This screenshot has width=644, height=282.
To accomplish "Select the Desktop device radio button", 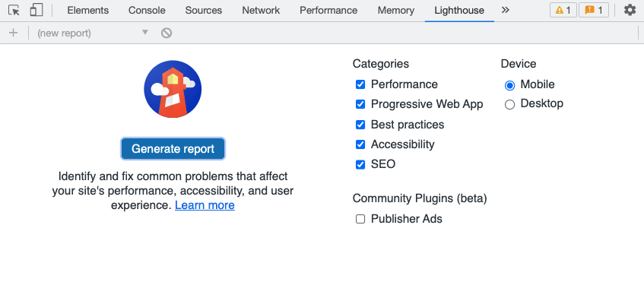I will (x=509, y=105).
